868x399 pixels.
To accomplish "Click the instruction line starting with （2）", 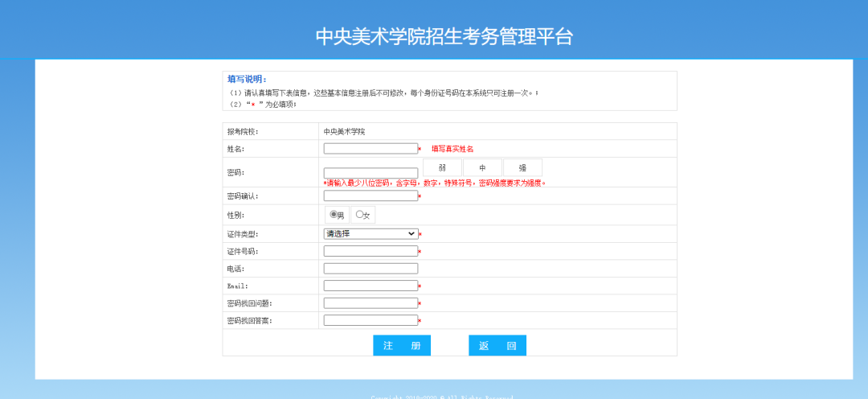I will tap(262, 105).
